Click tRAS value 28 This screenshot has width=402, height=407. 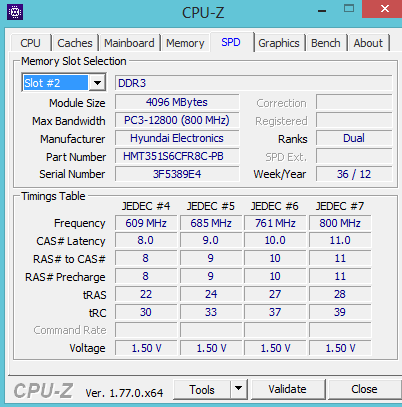coord(340,294)
